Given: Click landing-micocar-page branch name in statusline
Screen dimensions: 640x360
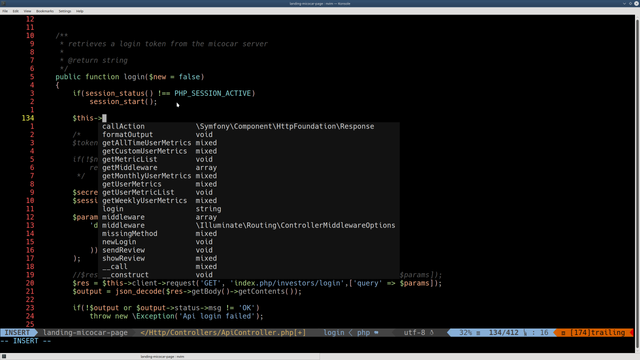Looking at the screenshot, I should pos(85,333).
